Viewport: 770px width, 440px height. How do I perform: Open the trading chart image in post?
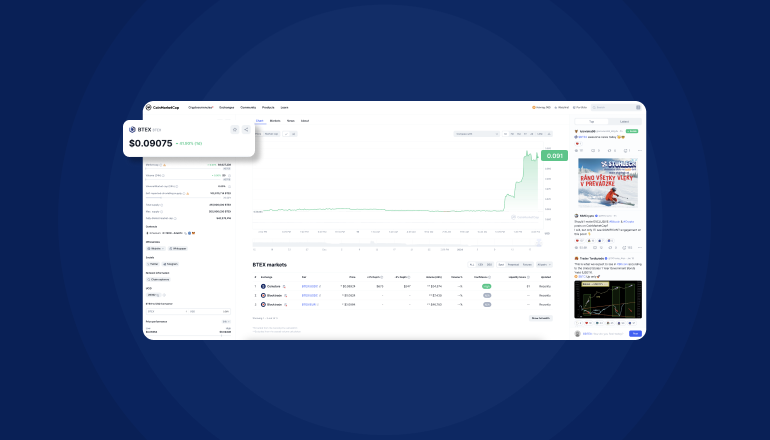click(608, 300)
